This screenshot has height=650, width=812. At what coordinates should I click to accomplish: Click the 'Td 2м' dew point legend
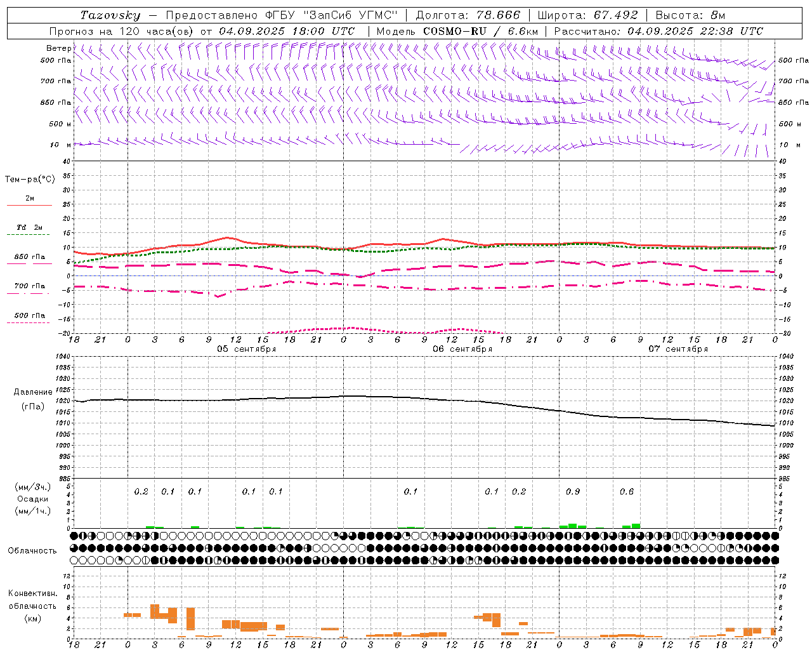30,227
